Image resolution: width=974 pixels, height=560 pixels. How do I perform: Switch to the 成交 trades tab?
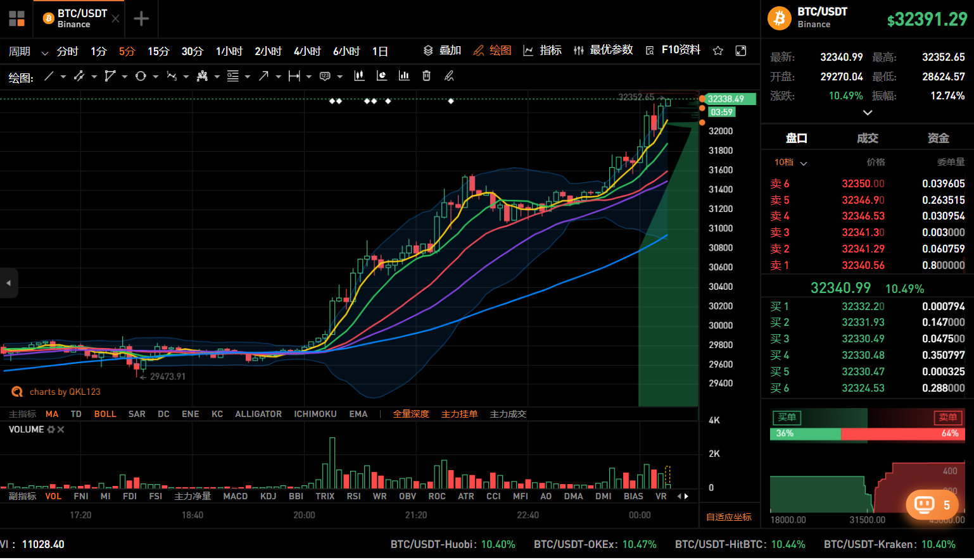coord(867,137)
